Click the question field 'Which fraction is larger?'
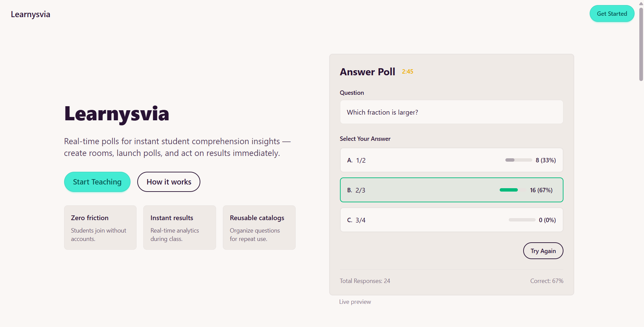Screen dimensions: 644x327 pos(451,112)
